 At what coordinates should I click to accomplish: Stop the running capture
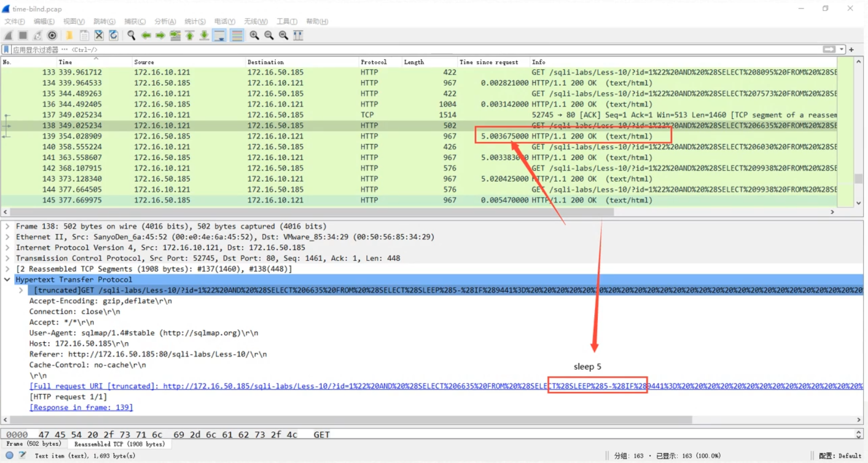coord(23,35)
